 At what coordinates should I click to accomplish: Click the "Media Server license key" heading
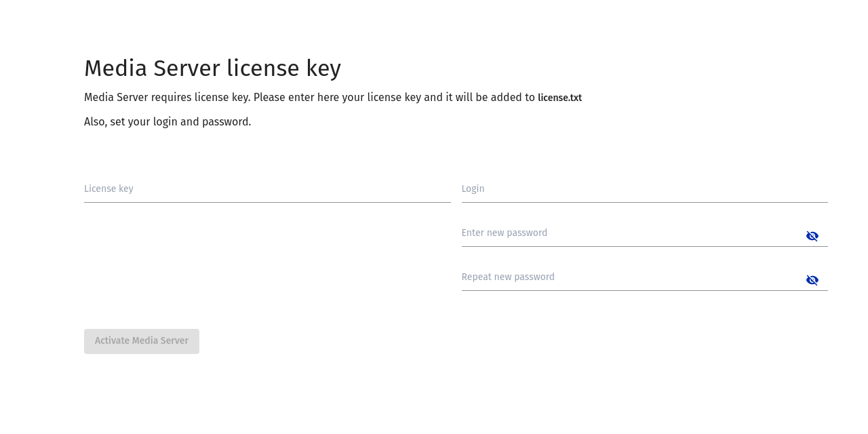tap(212, 68)
